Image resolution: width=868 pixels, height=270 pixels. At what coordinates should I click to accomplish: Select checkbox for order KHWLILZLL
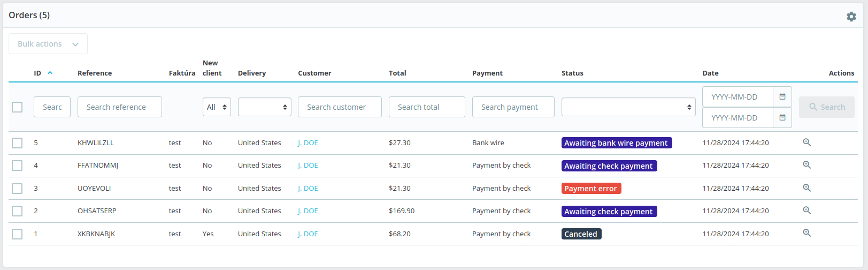(17, 143)
